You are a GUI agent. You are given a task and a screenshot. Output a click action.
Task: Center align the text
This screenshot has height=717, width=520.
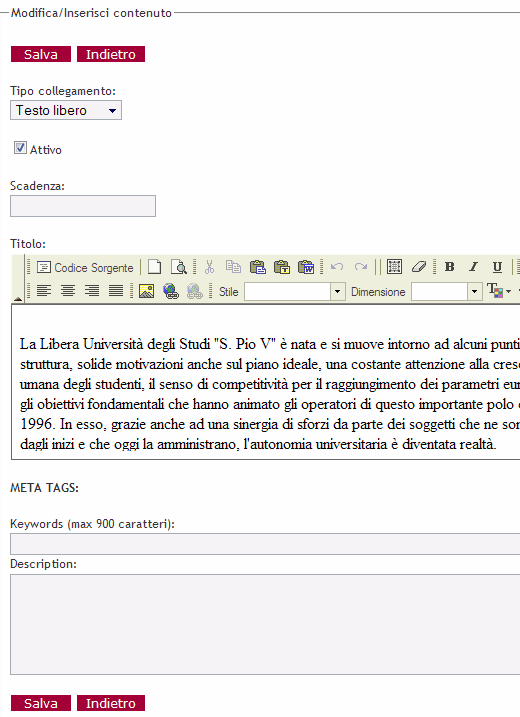(x=68, y=291)
